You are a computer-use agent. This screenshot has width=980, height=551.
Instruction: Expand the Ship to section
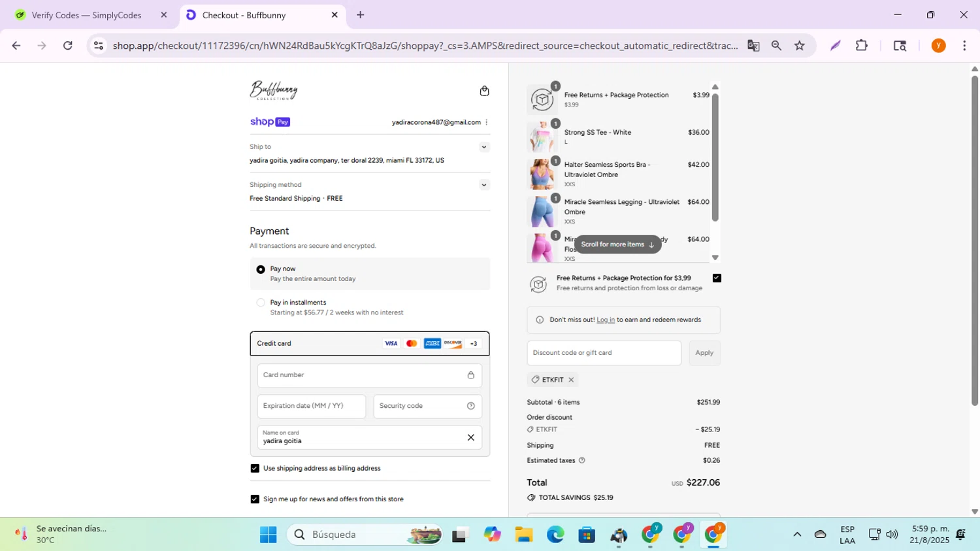coord(484,147)
